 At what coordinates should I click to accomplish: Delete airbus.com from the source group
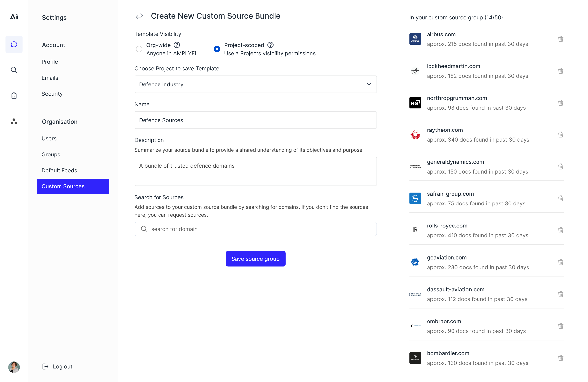561,39
